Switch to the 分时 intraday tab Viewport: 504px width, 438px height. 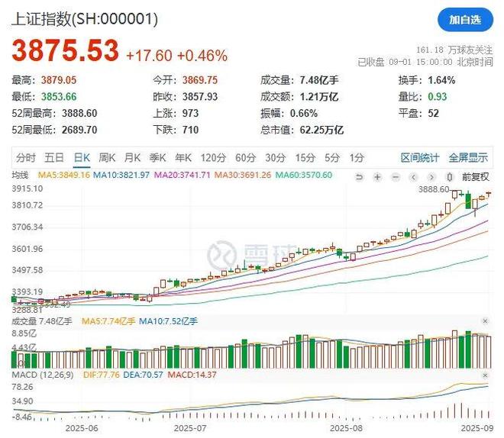[x=26, y=158]
